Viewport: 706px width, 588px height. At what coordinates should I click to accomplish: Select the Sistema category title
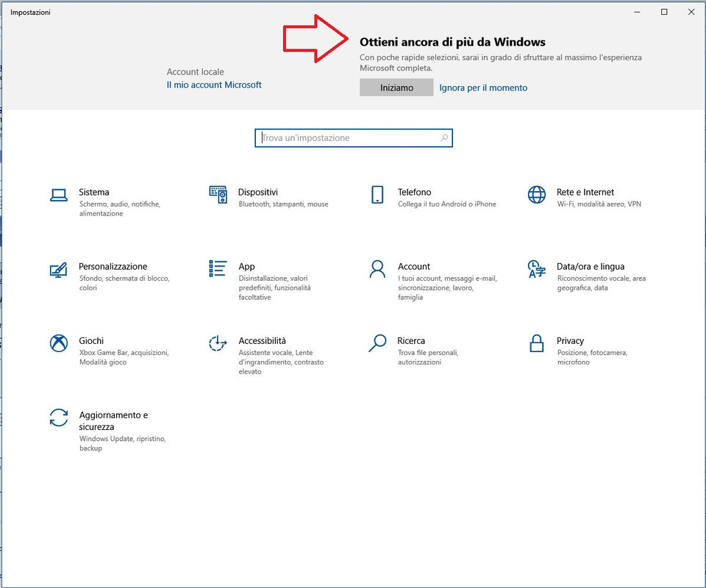coord(94,192)
